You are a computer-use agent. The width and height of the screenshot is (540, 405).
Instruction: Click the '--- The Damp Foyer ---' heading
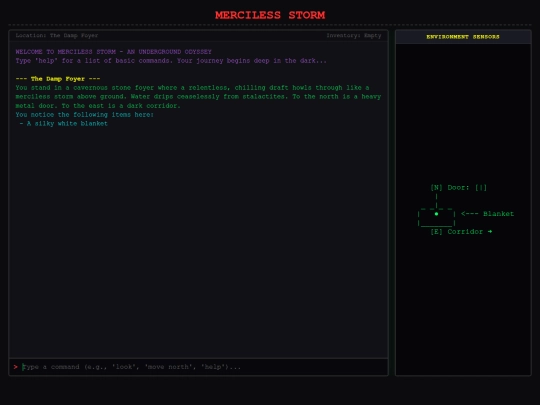(58, 79)
